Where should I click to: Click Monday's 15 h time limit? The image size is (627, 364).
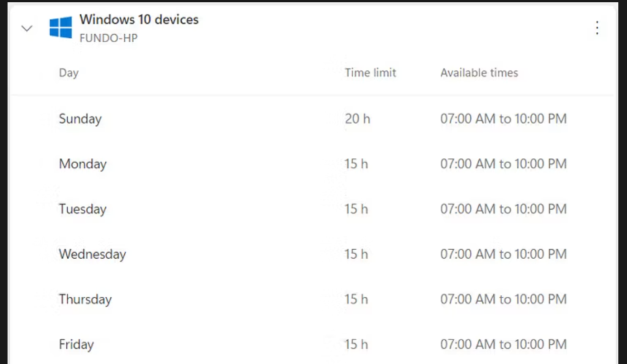(x=356, y=164)
